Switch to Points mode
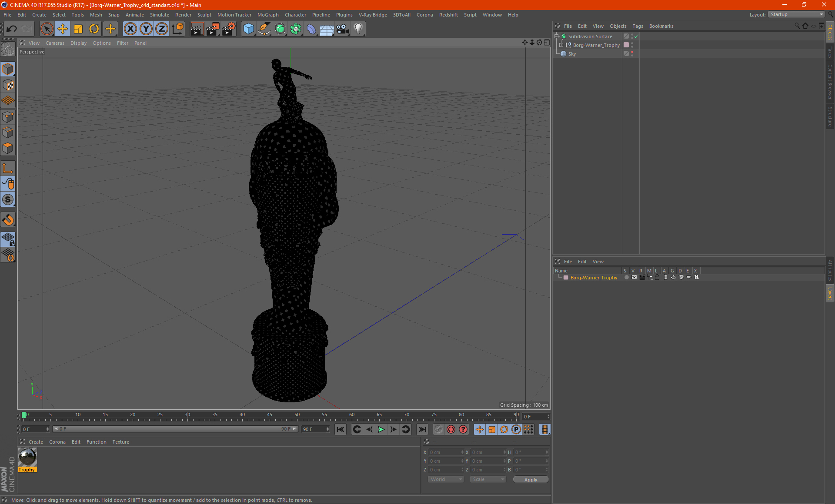Image resolution: width=835 pixels, height=504 pixels. click(x=8, y=117)
